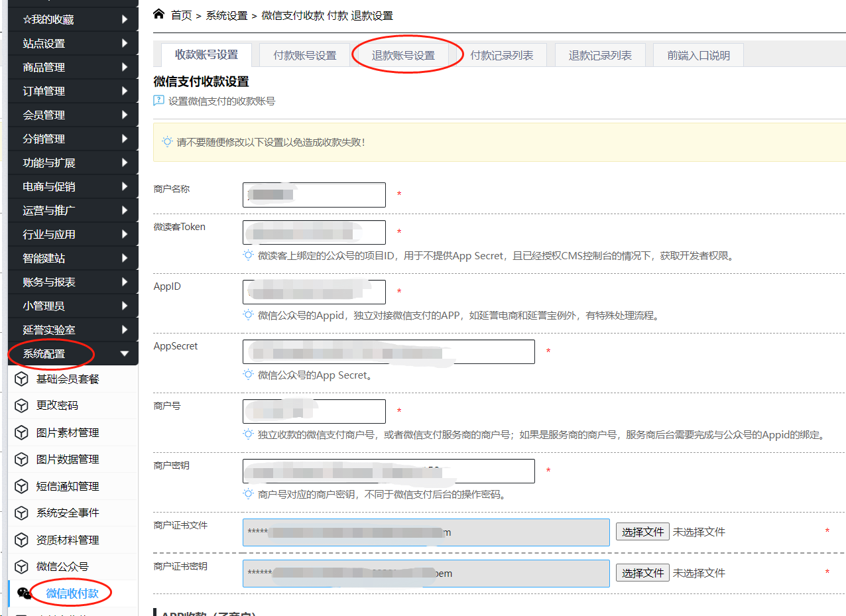This screenshot has width=846, height=616.
Task: Click the WeChat icon beside 微信收付款
Action: 24,593
